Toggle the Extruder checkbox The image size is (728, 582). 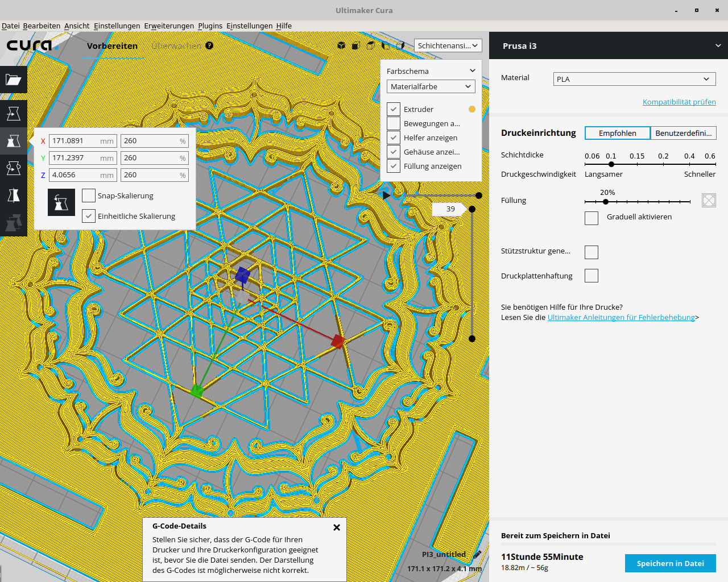[394, 109]
